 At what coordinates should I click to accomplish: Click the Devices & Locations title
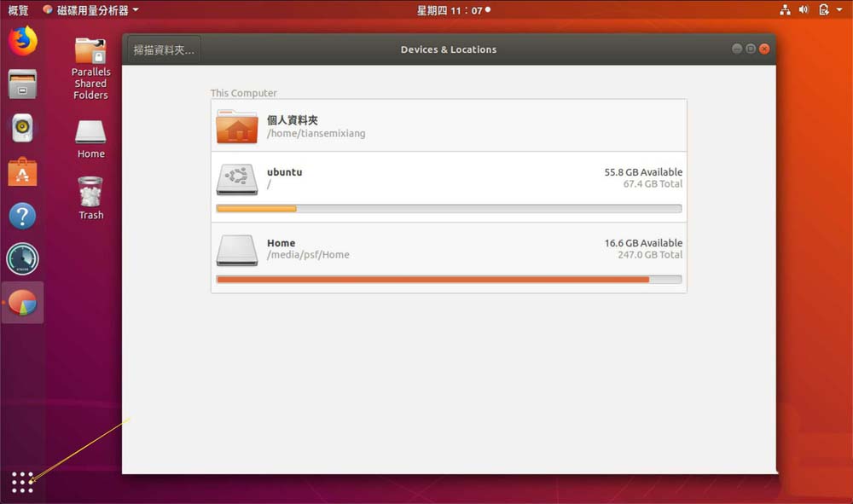click(449, 49)
